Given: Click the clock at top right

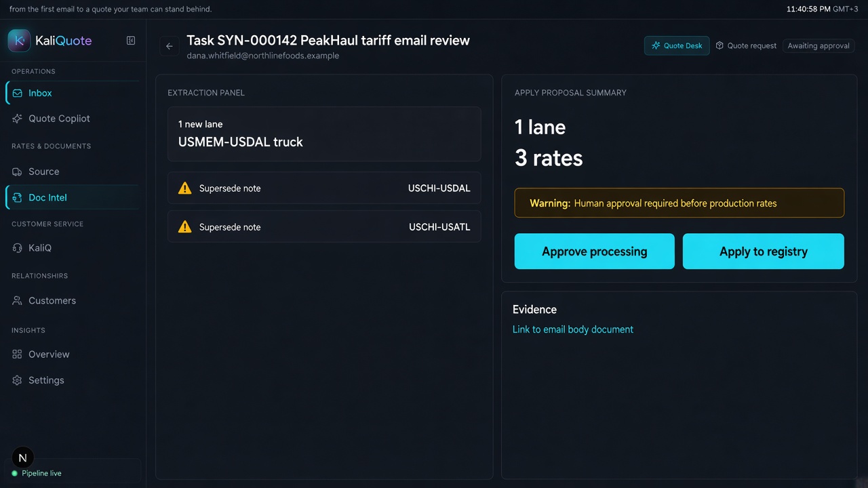Looking at the screenshot, I should [x=822, y=9].
